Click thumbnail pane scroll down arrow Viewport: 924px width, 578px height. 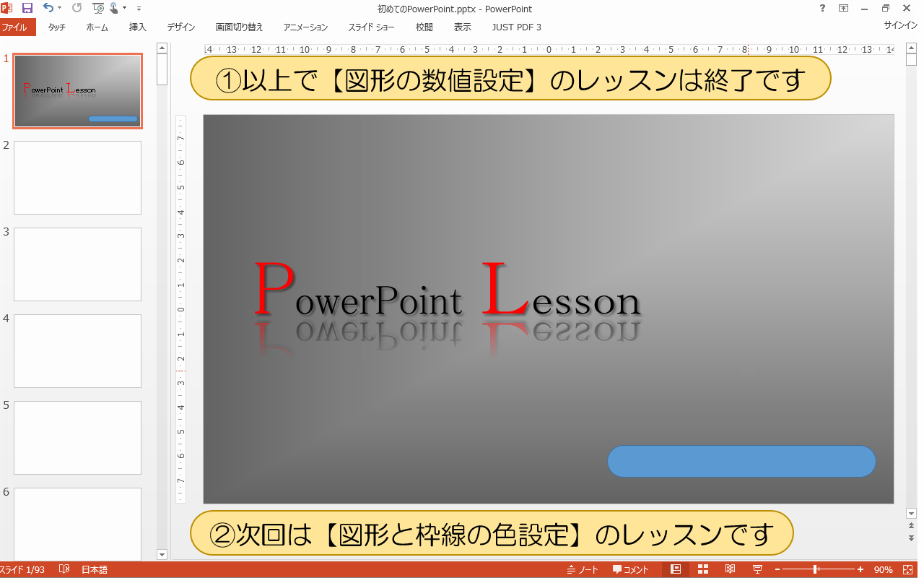coord(162,555)
